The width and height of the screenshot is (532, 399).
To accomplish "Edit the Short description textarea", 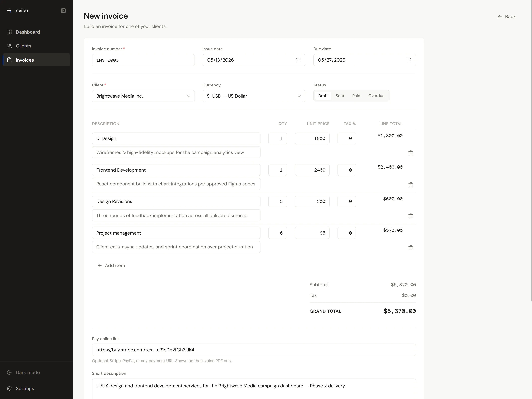I will click(254, 389).
